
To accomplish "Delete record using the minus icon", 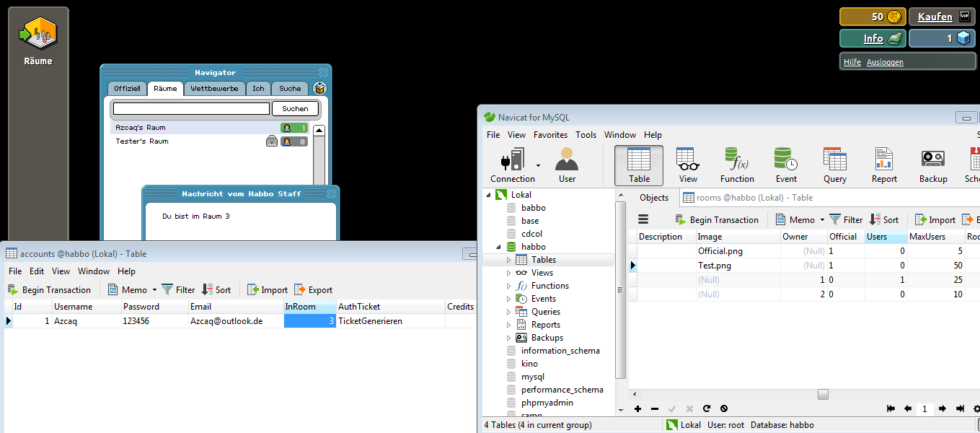I will pyautogui.click(x=655, y=408).
